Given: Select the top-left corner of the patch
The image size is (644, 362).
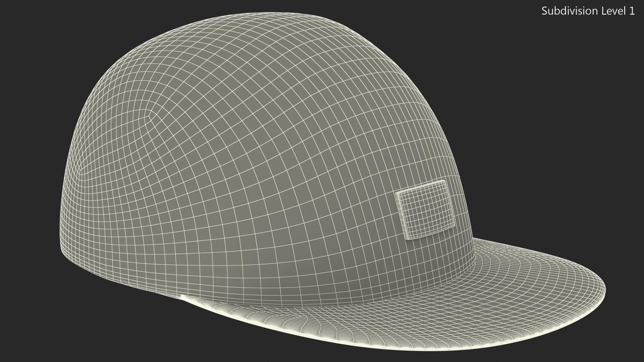Looking at the screenshot, I should pyautogui.click(x=397, y=193).
